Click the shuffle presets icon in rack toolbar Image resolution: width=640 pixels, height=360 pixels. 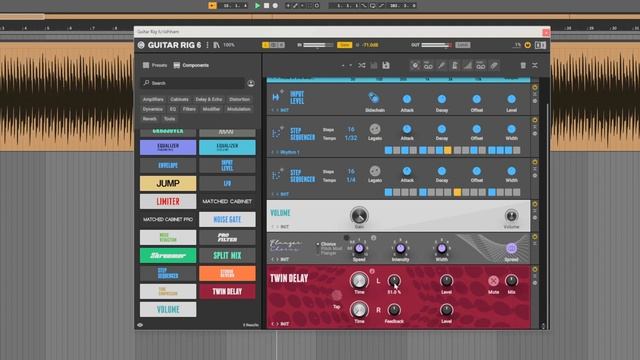[x=362, y=65]
